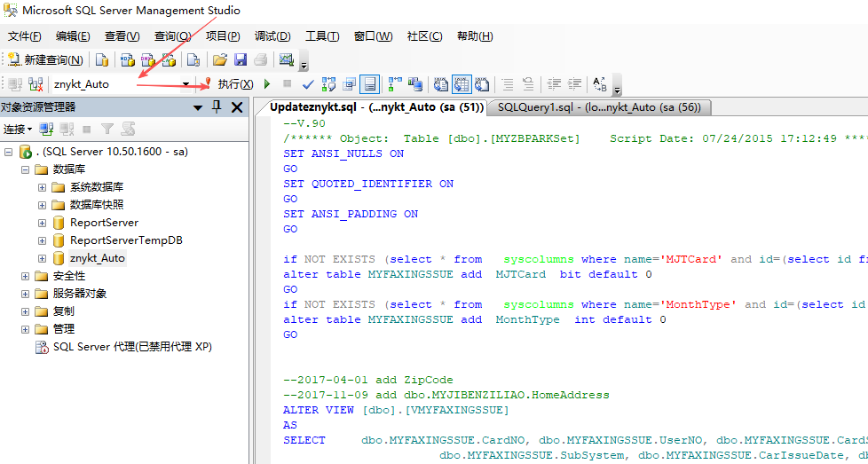Click the Connect icon in the SQL editor toolbar
868x464 pixels.
15,84
